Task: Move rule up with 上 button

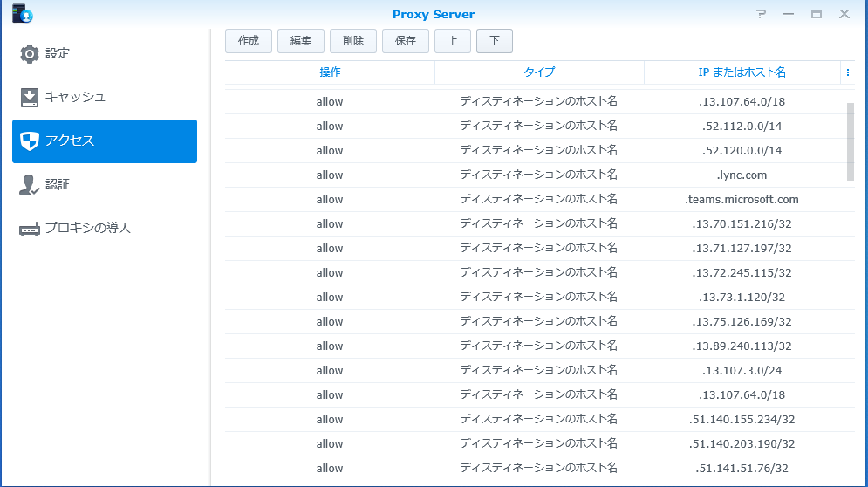Action: [x=453, y=41]
